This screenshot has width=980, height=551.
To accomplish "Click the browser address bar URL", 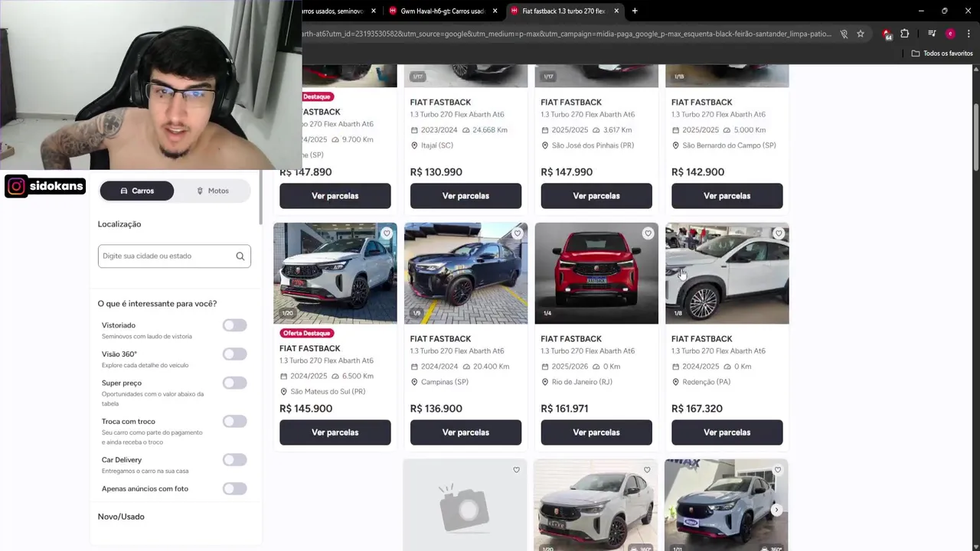I will [x=567, y=34].
